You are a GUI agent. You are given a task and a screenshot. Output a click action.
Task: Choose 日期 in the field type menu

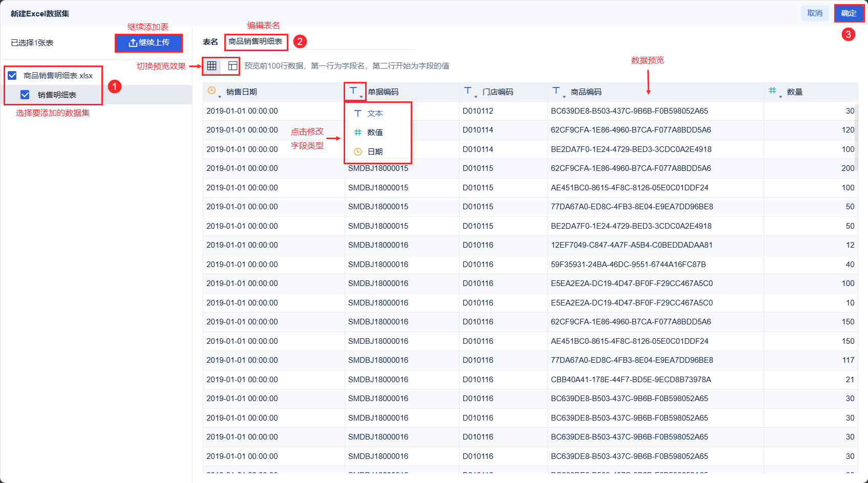(378, 151)
